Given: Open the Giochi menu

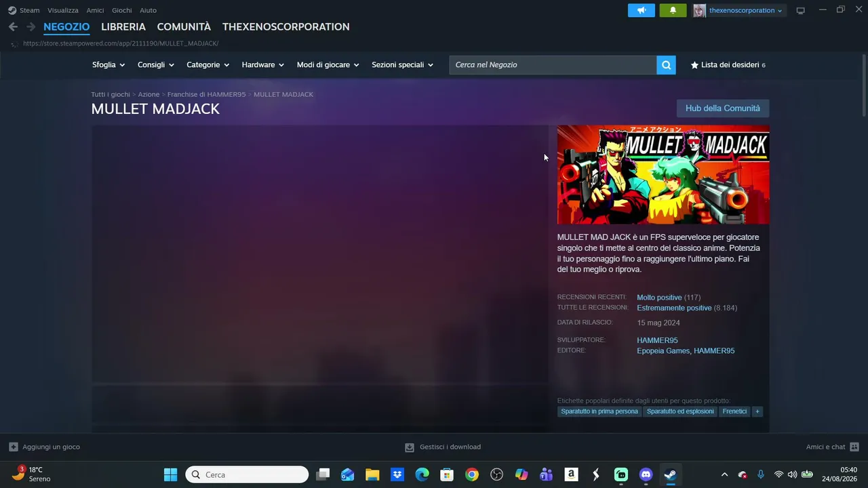Looking at the screenshot, I should (122, 10).
